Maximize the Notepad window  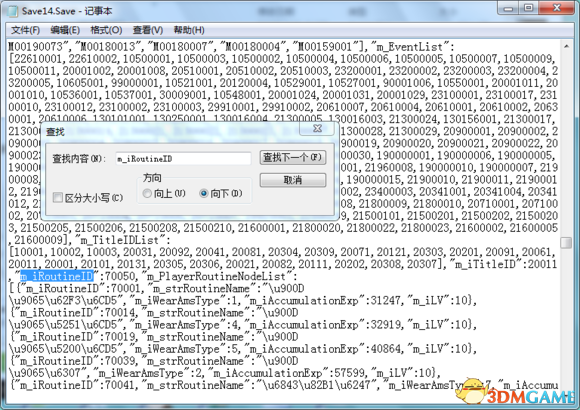click(x=528, y=8)
